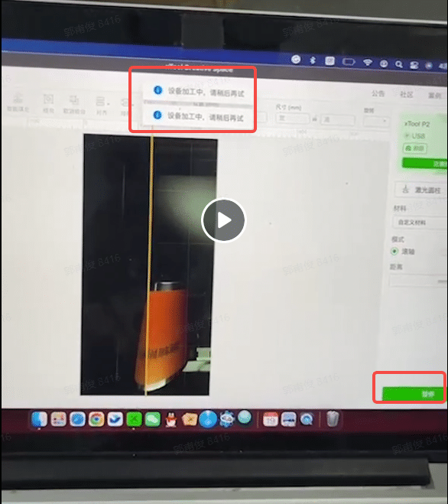
Task: Click the Wi-Fi icon in menu bar
Action: coord(368,62)
